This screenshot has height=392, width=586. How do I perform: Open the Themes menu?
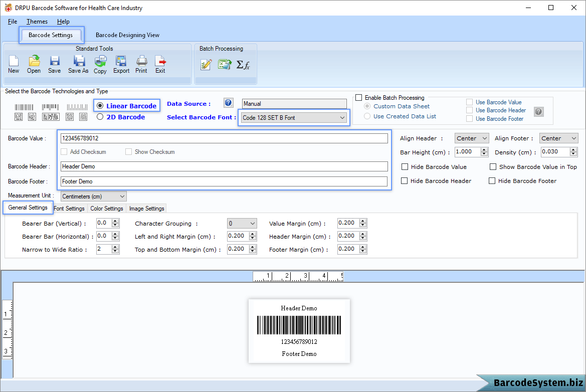(37, 21)
